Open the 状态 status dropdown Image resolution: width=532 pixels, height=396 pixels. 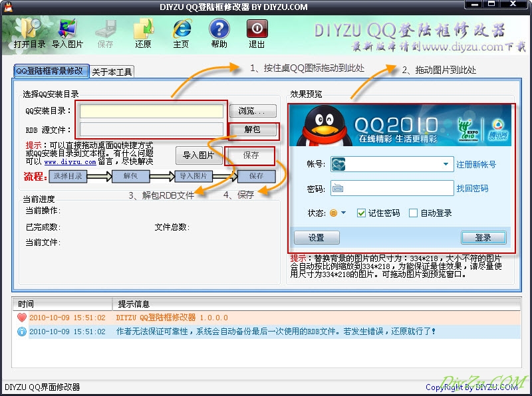click(338, 213)
